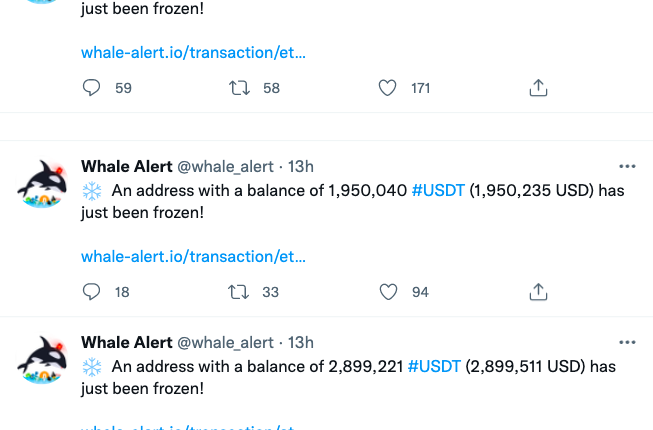Open whale-alert.io link above the 59 replies
The image size is (653, 430).
coord(193,52)
